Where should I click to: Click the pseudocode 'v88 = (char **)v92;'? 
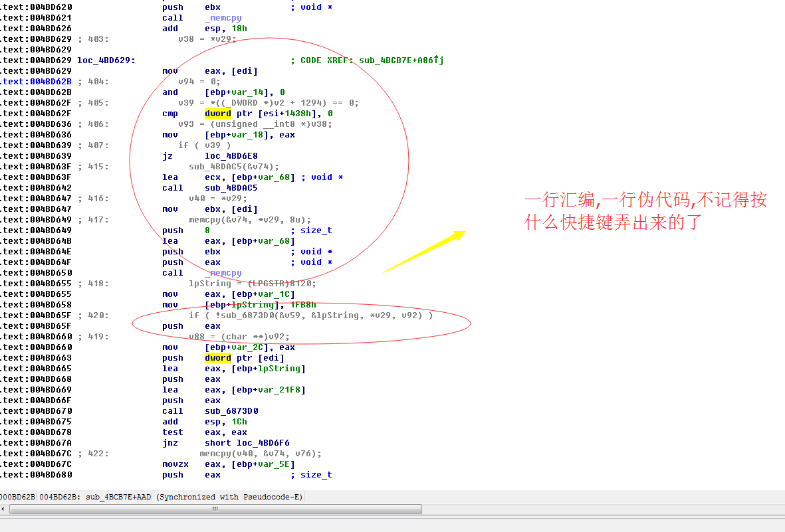click(239, 337)
